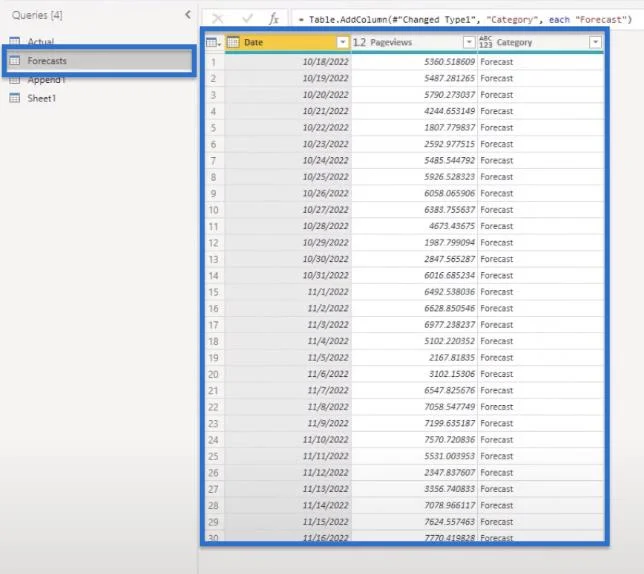
Task: Select row number 12 in the grid
Action: (x=214, y=243)
